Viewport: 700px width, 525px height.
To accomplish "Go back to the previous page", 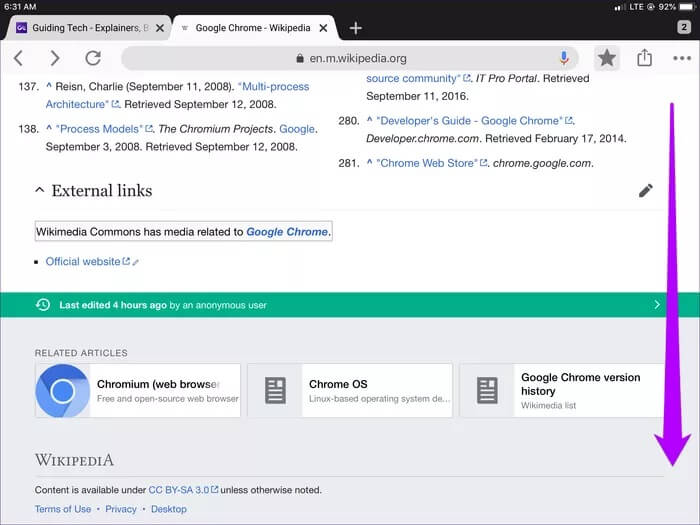I will [x=18, y=58].
